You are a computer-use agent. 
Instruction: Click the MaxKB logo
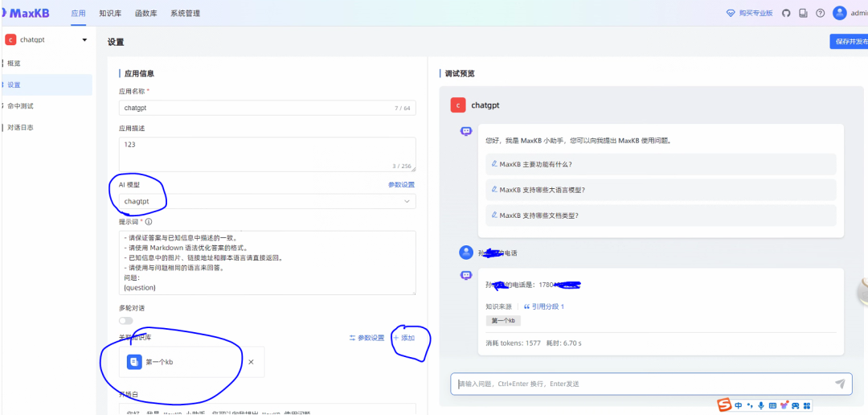tap(27, 13)
